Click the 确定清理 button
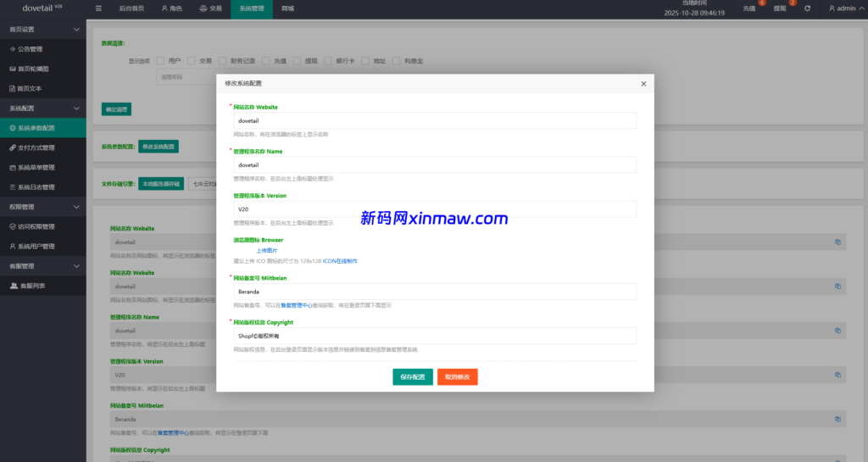The width and height of the screenshot is (868, 462). tap(116, 109)
